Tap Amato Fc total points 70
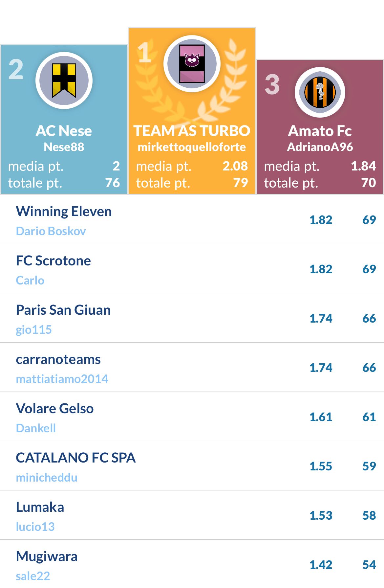384x588 pixels. point(369,183)
